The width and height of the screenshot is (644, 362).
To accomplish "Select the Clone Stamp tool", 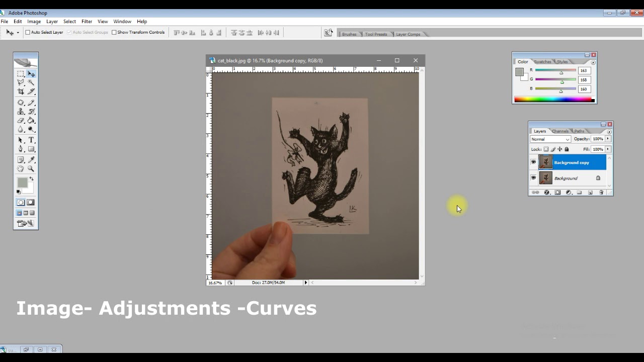I will tap(21, 112).
